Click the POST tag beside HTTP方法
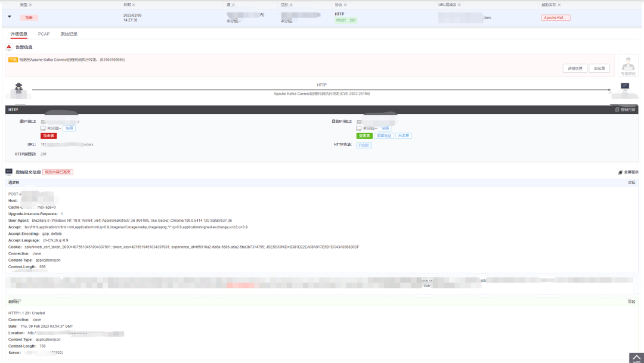 tap(364, 145)
